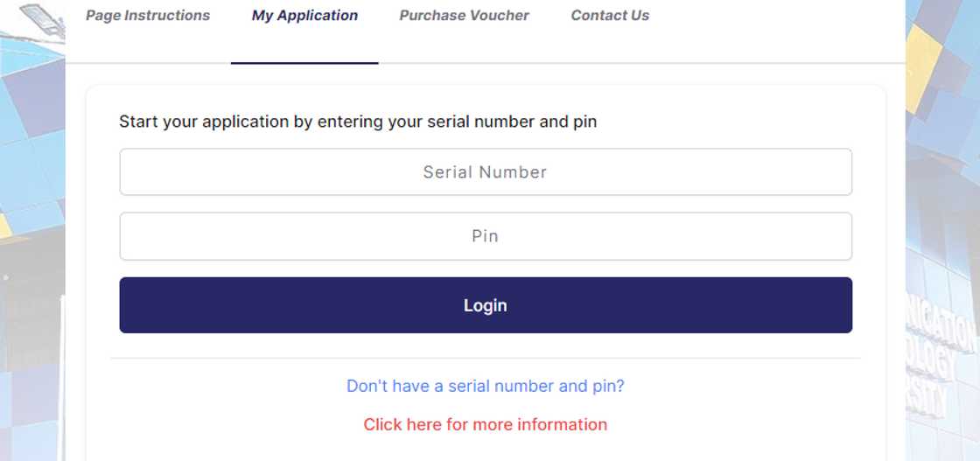Submit credentials with the dark blue Login bar
Screen dimensions: 980x461
pyautogui.click(x=486, y=305)
